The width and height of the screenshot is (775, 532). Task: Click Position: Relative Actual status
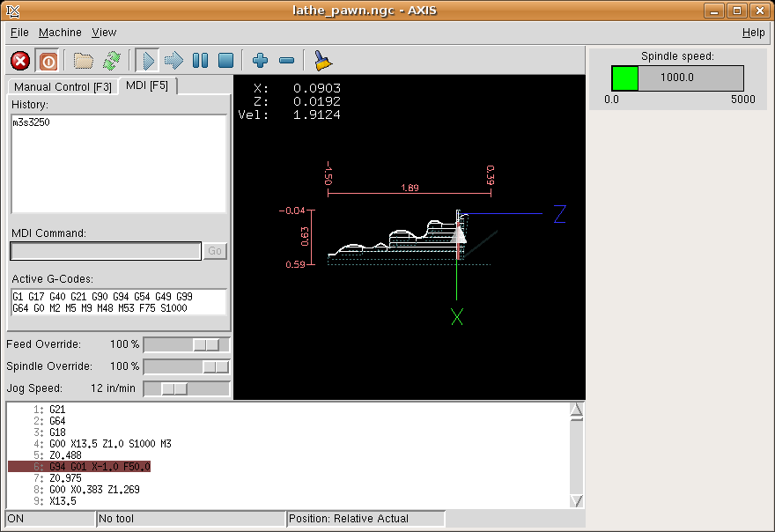365,519
